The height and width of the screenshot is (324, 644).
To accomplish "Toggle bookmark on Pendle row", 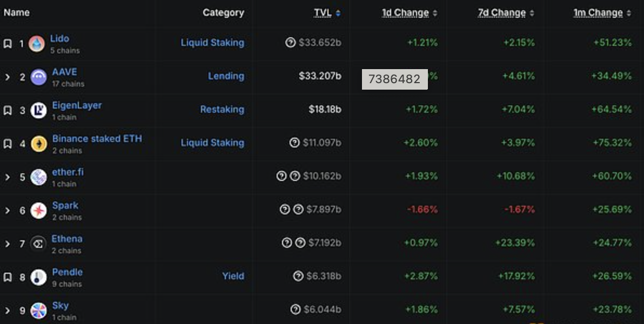I will coord(8,278).
